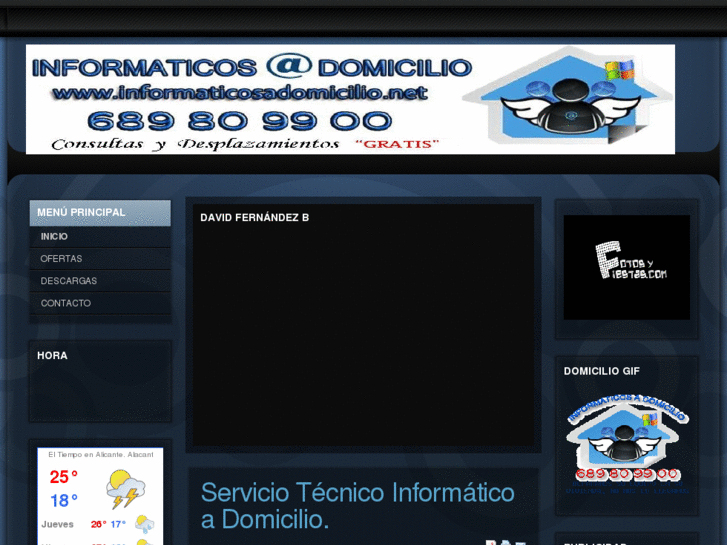Click the 25° maximum temperature value
Image resolution: width=727 pixels, height=545 pixels.
[64, 477]
